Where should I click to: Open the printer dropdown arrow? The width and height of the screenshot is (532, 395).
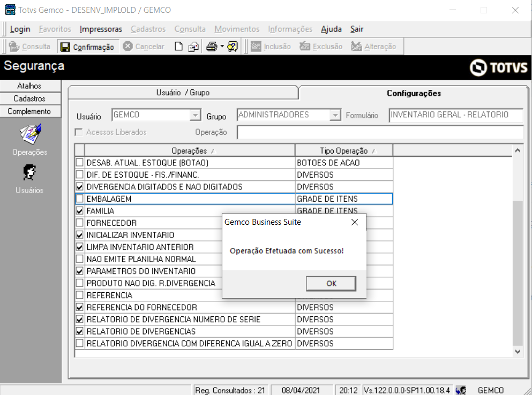[222, 47]
